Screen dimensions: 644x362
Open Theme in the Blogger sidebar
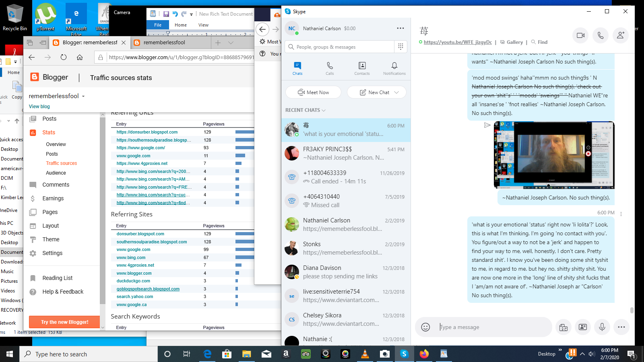(51, 239)
